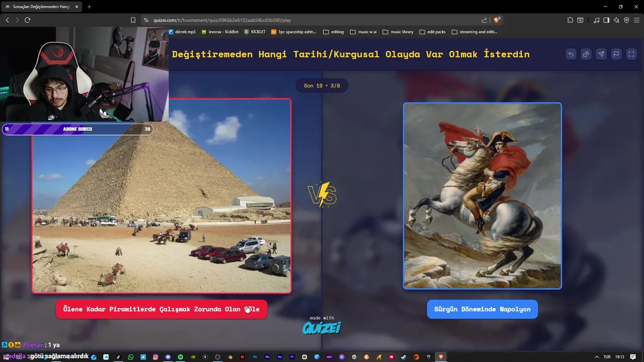Viewport: 644px width, 362px height.
Task: Open Brave Shields lion icon
Action: click(x=497, y=20)
